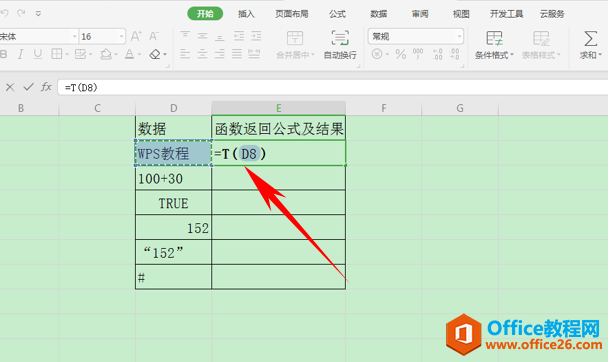This screenshot has height=362, width=609.
Task: Switch to the 开始 ribbon tab
Action: click(205, 14)
